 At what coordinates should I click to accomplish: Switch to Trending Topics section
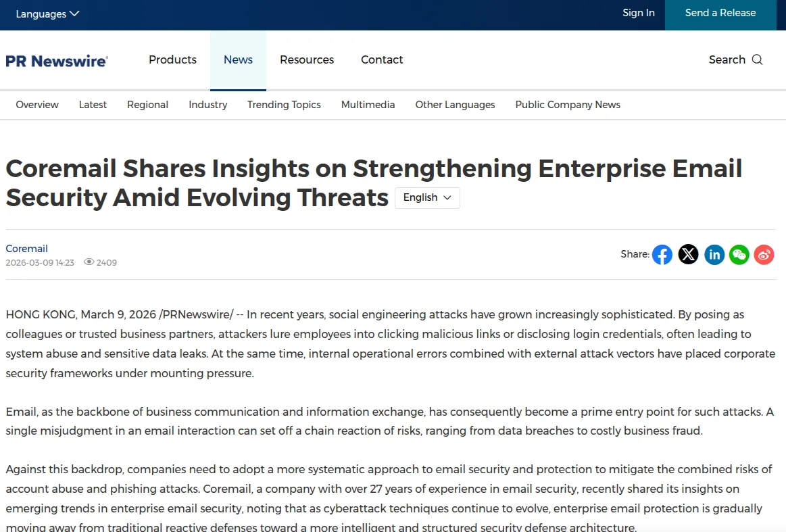(x=284, y=105)
